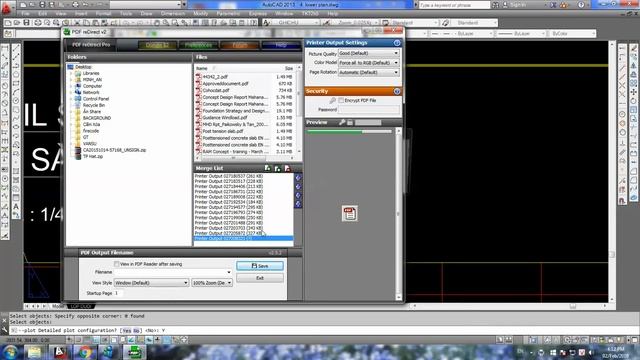Click the Password input field
640x360 pixels.
[x=369, y=109]
